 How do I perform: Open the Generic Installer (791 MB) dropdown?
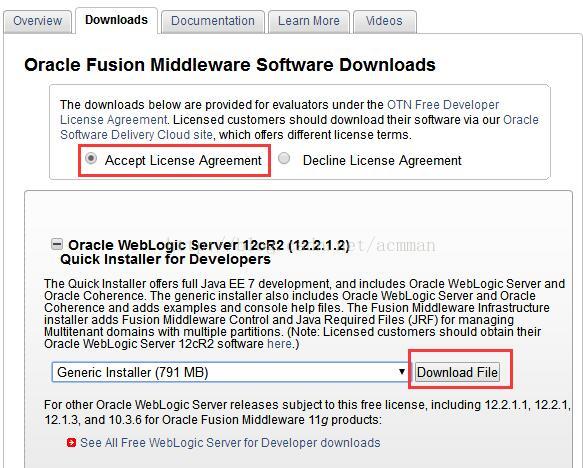pyautogui.click(x=231, y=372)
